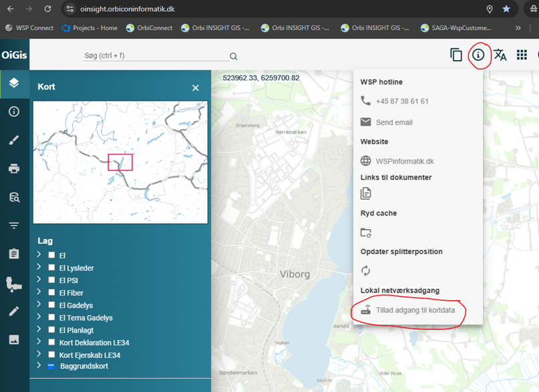Enable the Kort Deklaration LE34 checkbox
Screen dimensions: 539x392
pyautogui.click(x=51, y=342)
